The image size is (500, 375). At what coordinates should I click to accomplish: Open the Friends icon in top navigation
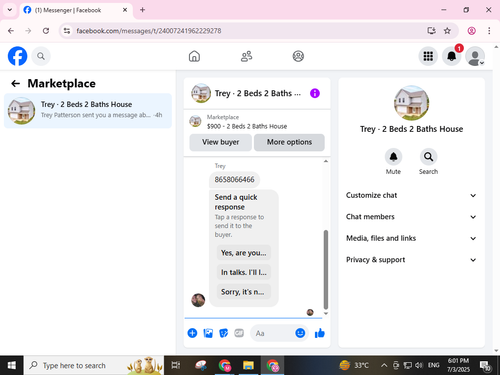(246, 56)
